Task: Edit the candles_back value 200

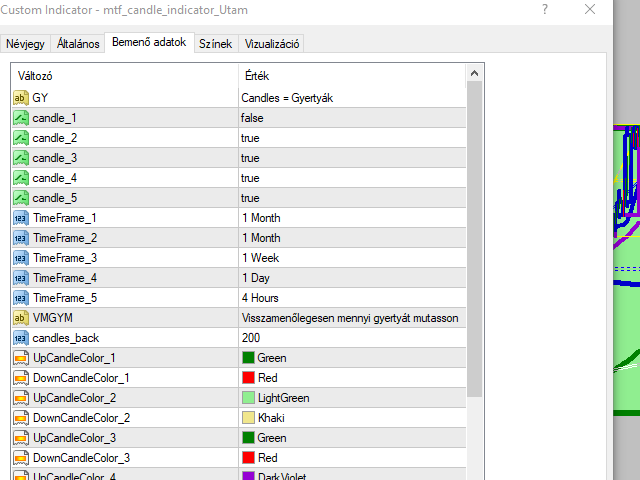Action: 251,338
